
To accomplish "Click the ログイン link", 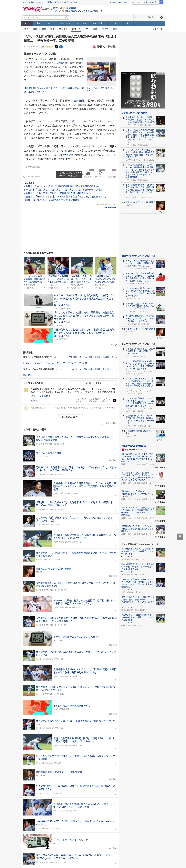I will pyautogui.click(x=57, y=11).
